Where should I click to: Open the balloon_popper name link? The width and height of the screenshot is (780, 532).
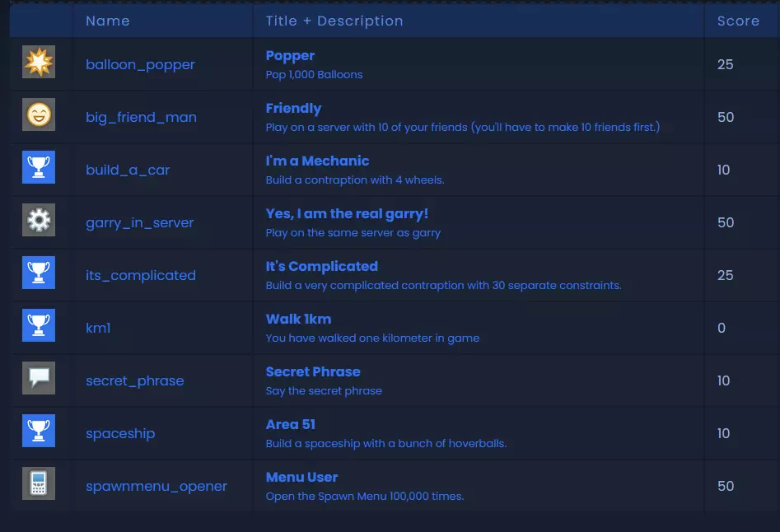140,65
